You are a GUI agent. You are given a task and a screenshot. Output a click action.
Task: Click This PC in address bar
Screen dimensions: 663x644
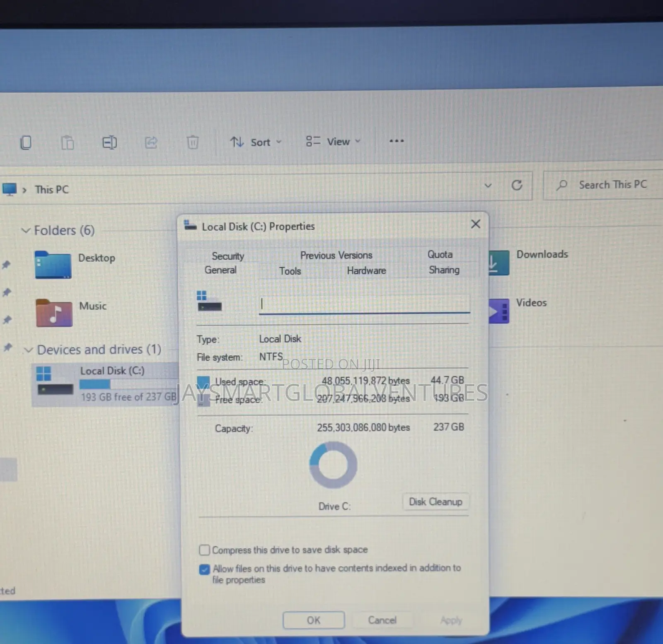[x=52, y=190]
